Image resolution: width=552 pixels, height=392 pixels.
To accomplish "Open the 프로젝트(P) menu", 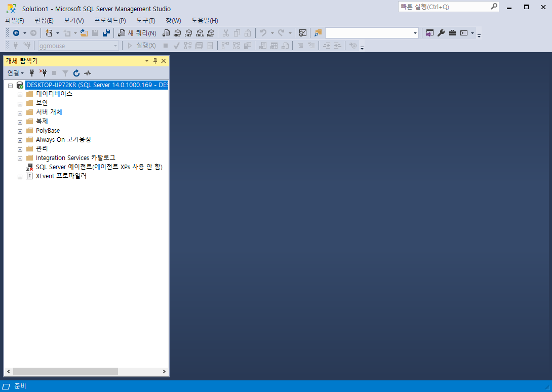I will pos(110,20).
